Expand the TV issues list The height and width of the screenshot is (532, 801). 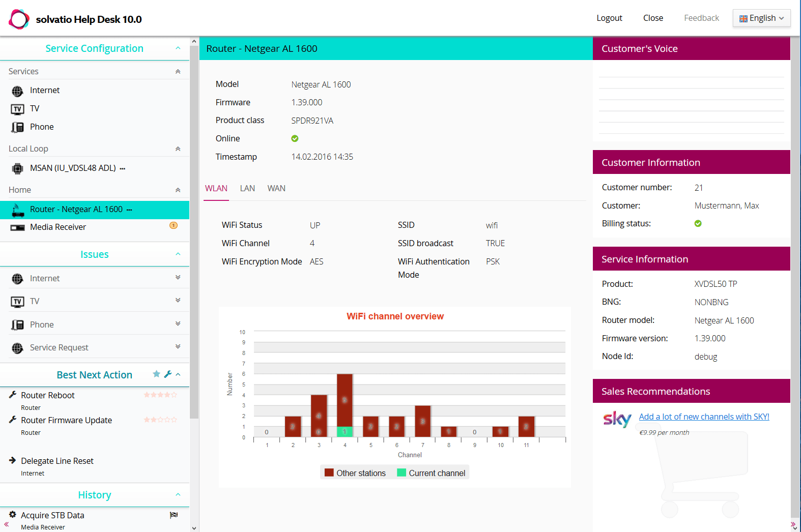click(x=178, y=300)
